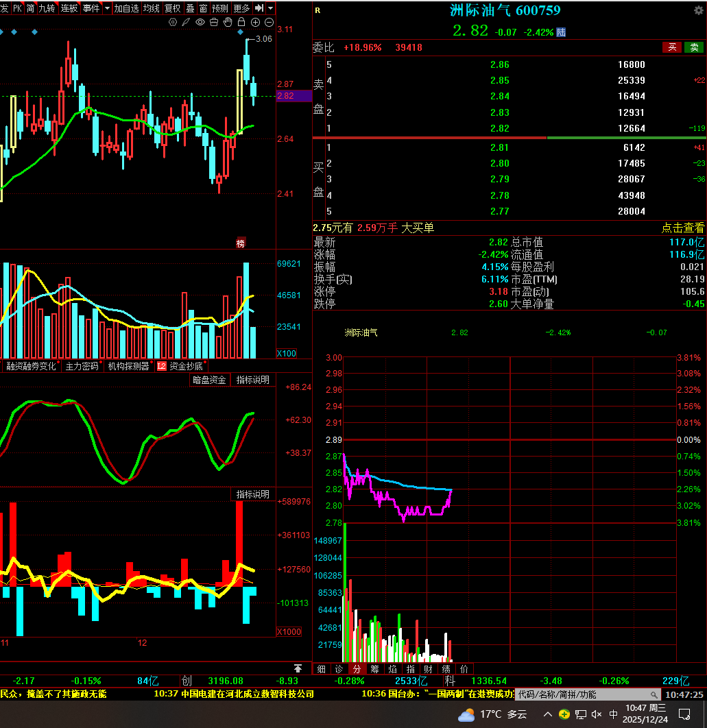The image size is (707, 728).
Task: Open 复权 price adjustment option
Action: click(173, 8)
